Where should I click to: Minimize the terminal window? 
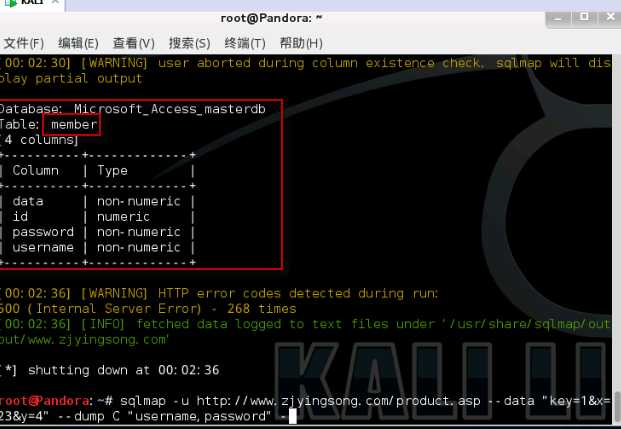pos(558,18)
